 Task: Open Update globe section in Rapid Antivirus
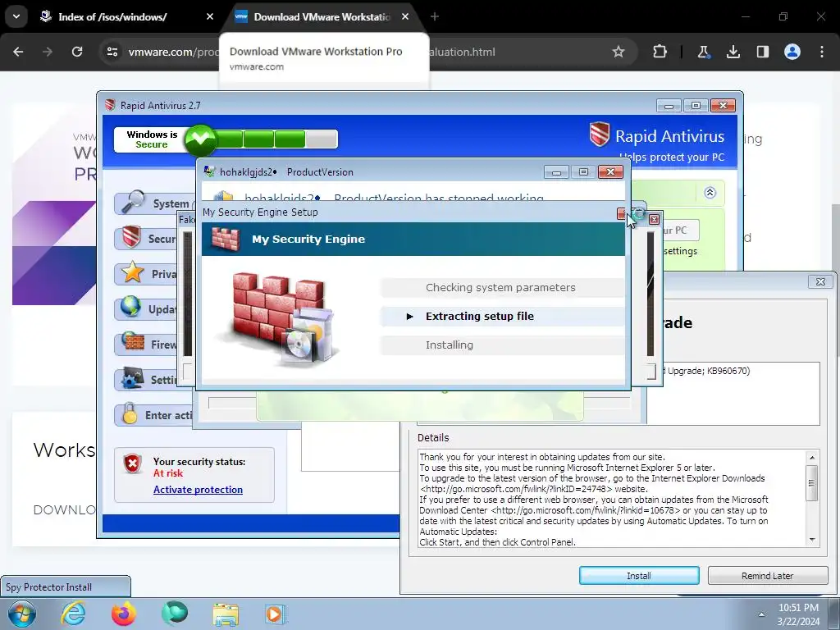[146, 309]
